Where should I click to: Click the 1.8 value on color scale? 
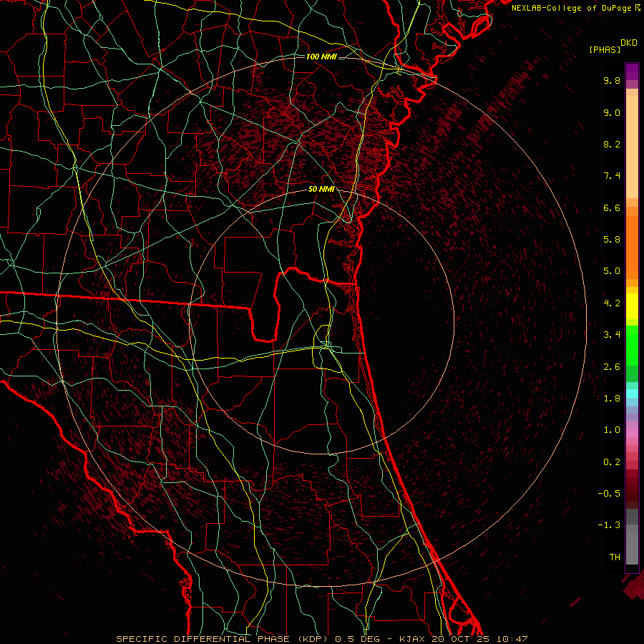click(612, 399)
